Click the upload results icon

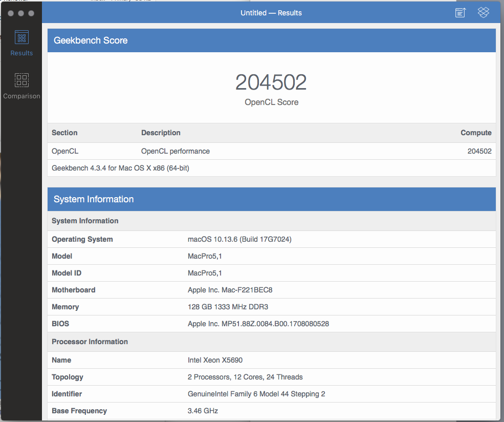tap(461, 13)
